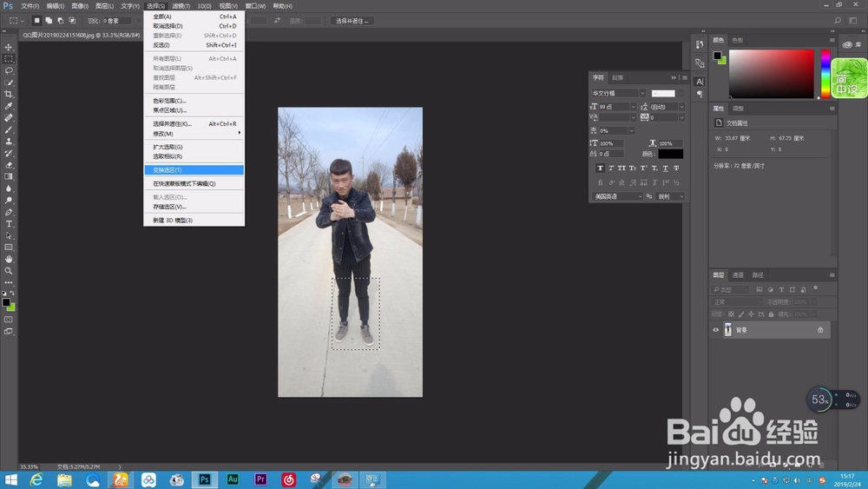Image resolution: width=868 pixels, height=489 pixels.
Task: Click the 库 libraries button
Action: [852, 44]
